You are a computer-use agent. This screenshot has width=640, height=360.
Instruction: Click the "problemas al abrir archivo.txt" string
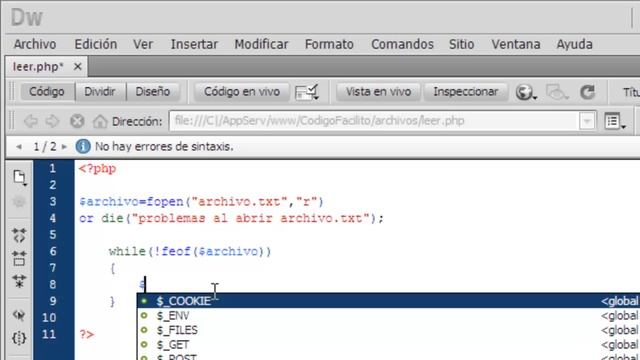[x=251, y=218]
